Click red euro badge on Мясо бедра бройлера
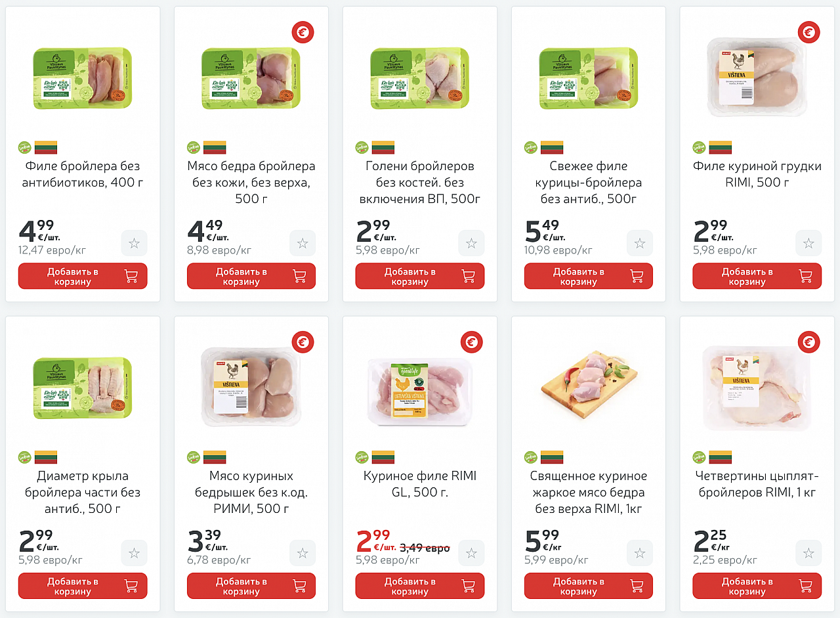840x618 pixels. point(303,32)
